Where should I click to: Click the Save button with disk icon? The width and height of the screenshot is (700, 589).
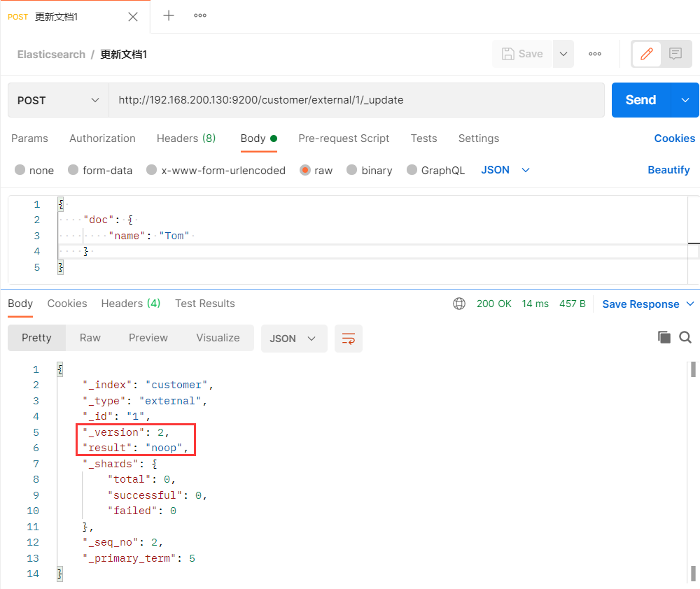pos(522,54)
